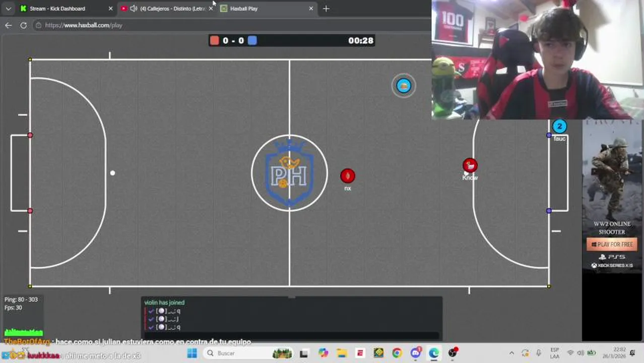This screenshot has height=363, width=644.
Task: Open the red E app on taskbar
Action: tap(360, 353)
